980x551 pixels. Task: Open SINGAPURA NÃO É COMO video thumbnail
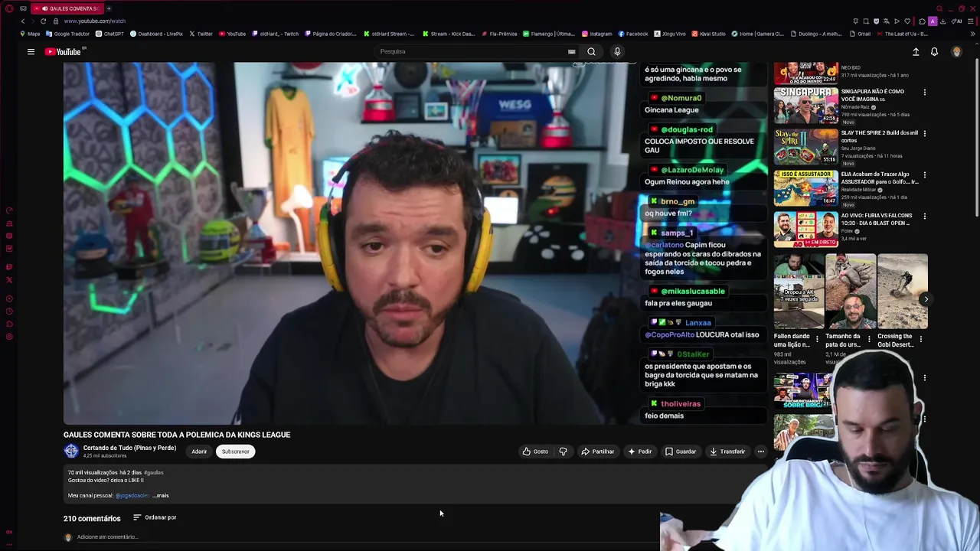[805, 105]
